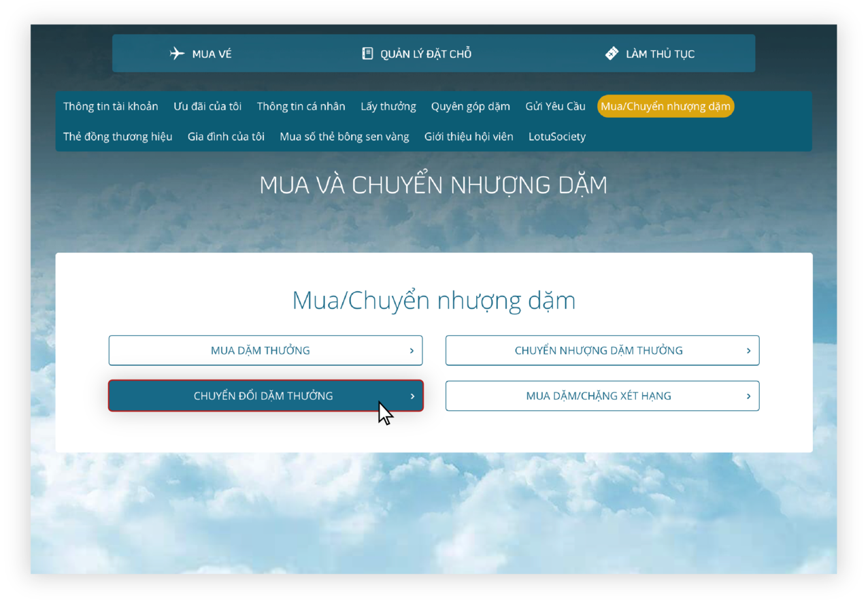868x604 pixels.
Task: Switch to QUẢN LÝ ĐẶT CHỖ
Action: click(x=415, y=53)
